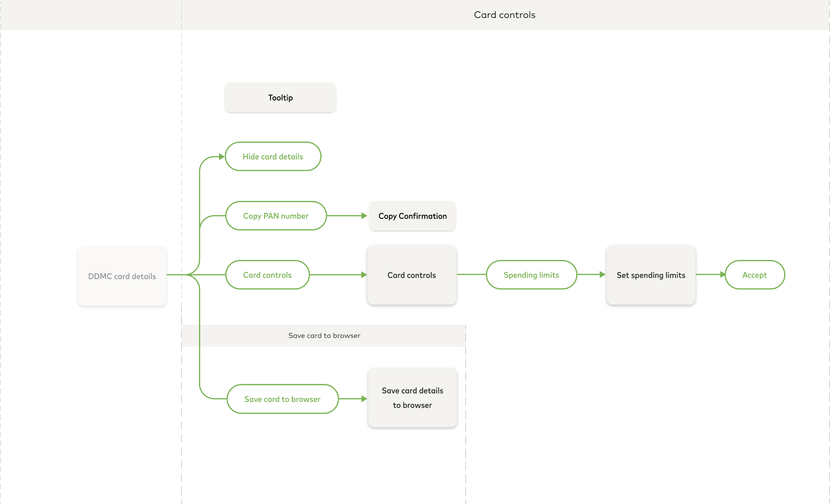
Task: Select the DDMC card details box
Action: coord(122,276)
